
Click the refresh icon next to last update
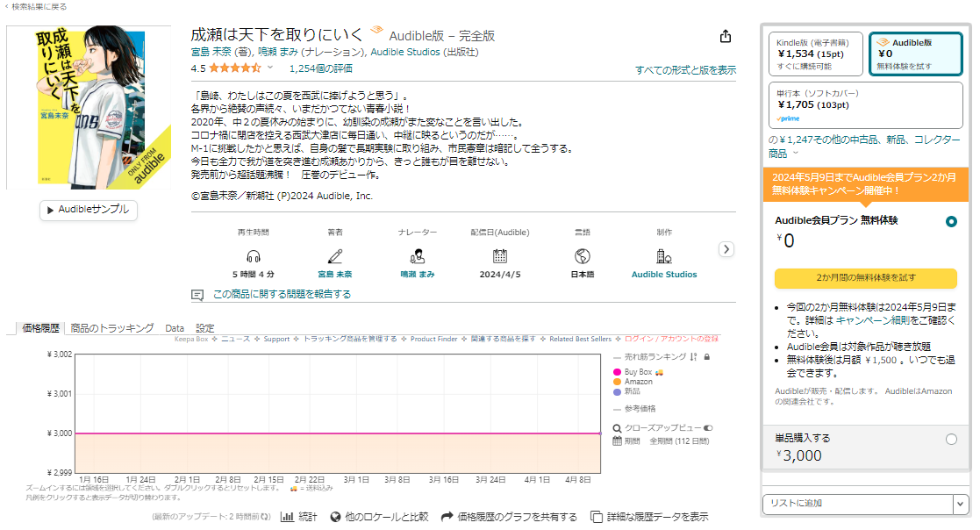[x=266, y=517]
